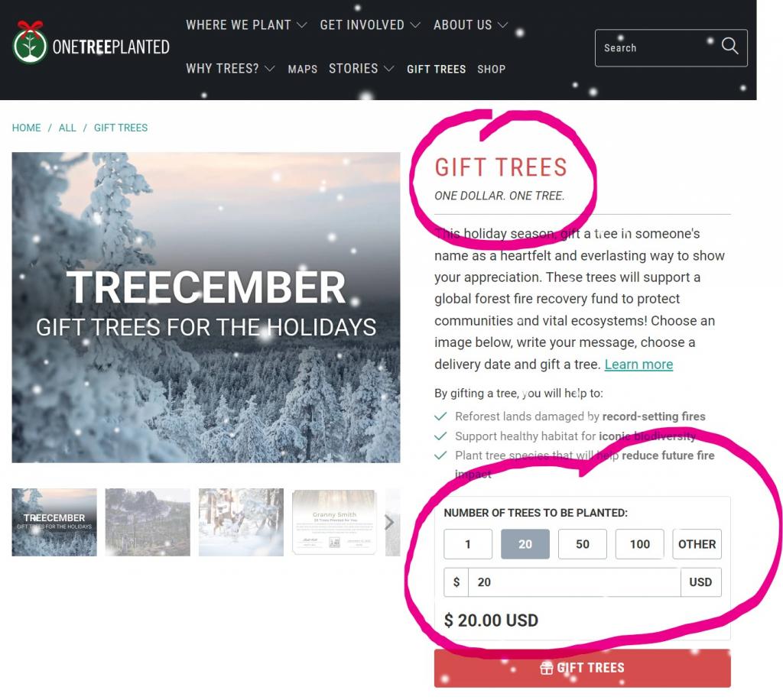Select the 100 trees option

[640, 544]
